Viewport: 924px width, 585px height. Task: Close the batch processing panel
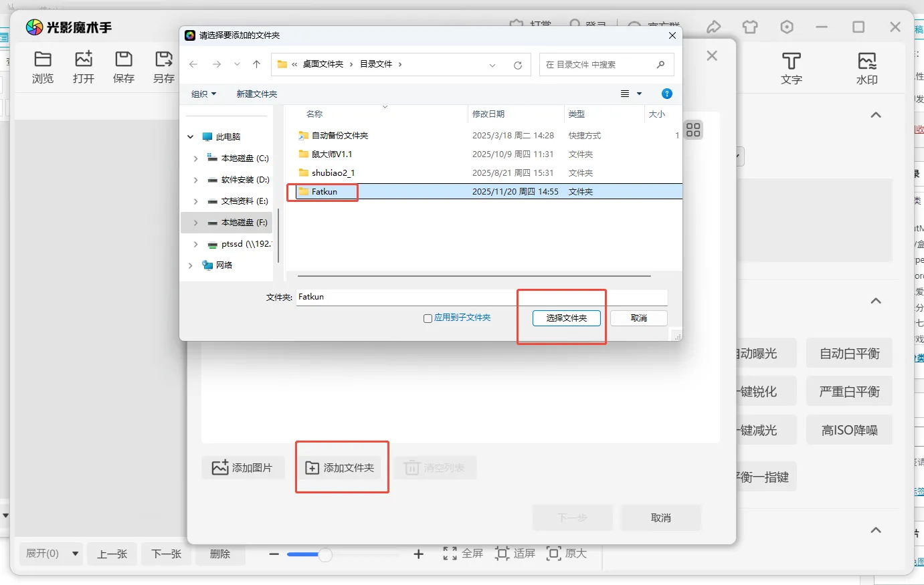click(712, 55)
